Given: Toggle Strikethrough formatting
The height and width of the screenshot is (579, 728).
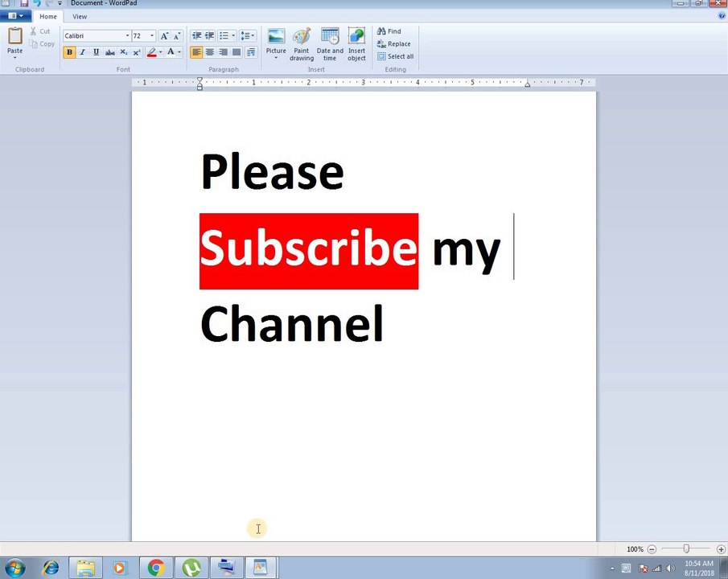Looking at the screenshot, I should (x=110, y=52).
